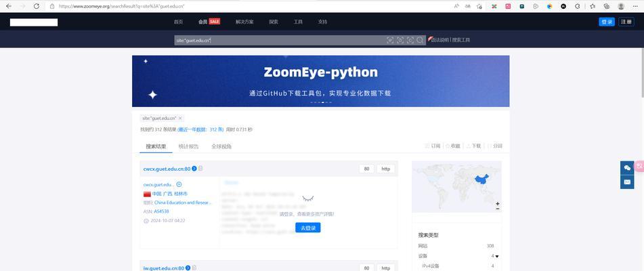This screenshot has height=271, width=644.
Task: Click 80 port tag on cwcx result
Action: coord(366,169)
